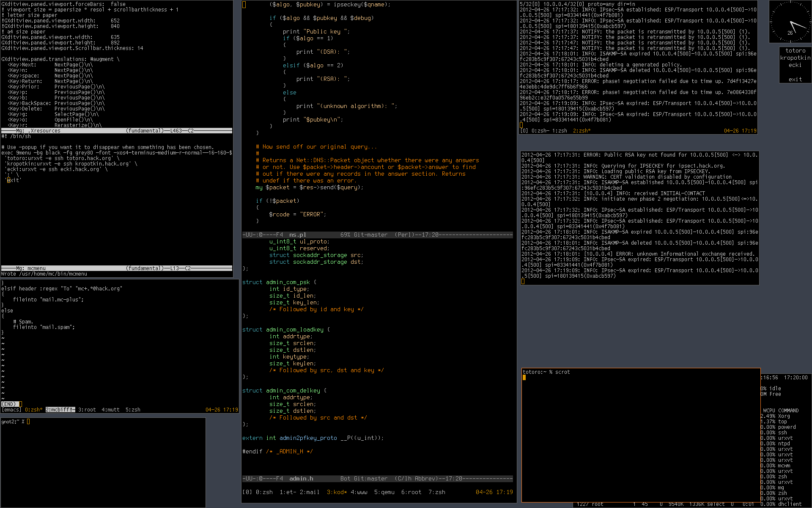This screenshot has height=508, width=812.
Task: Choose kropotkin from the host menu
Action: (x=795, y=58)
